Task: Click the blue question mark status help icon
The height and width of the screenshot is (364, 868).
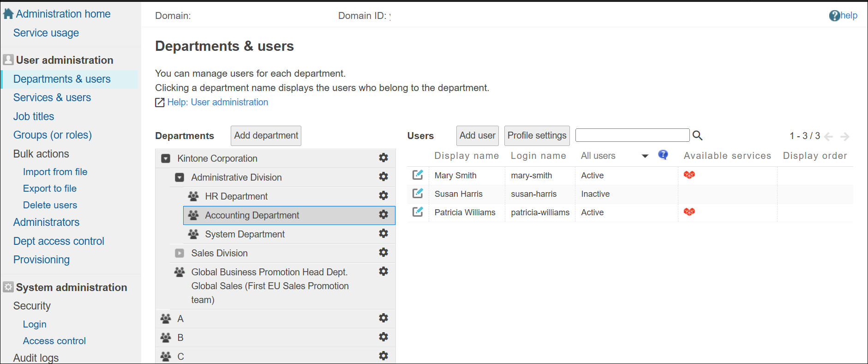Action: click(663, 155)
